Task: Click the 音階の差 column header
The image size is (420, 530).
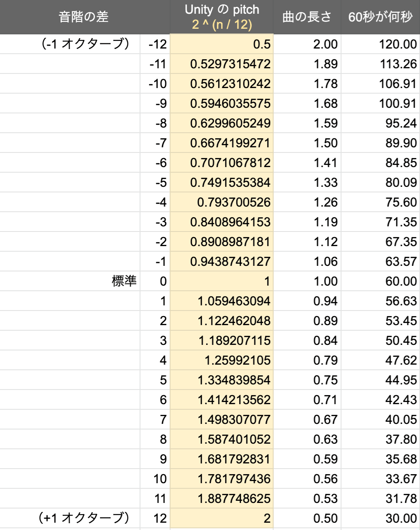Action: pos(84,17)
